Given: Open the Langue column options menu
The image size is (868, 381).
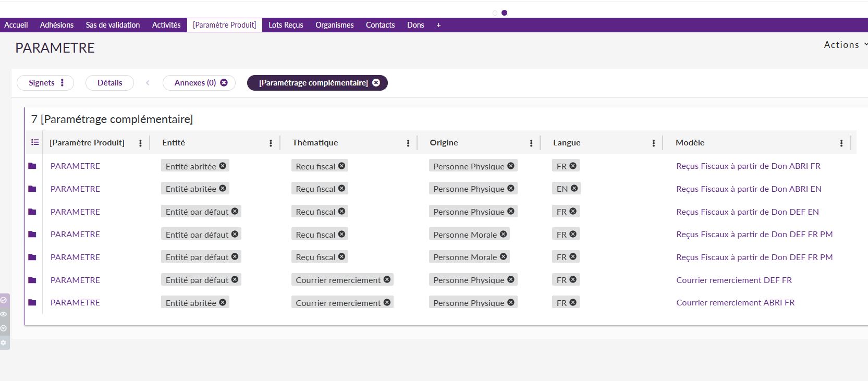Looking at the screenshot, I should 653,143.
